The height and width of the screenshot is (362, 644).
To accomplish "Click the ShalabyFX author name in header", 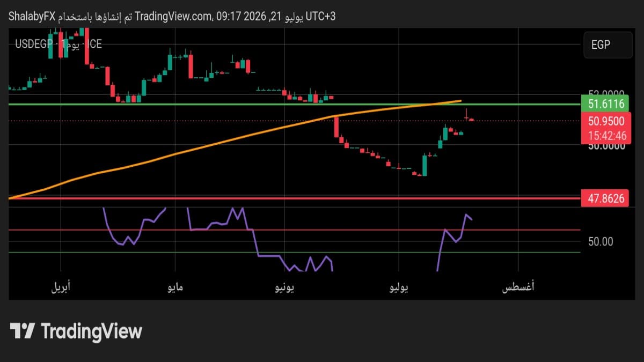I will (x=32, y=17).
